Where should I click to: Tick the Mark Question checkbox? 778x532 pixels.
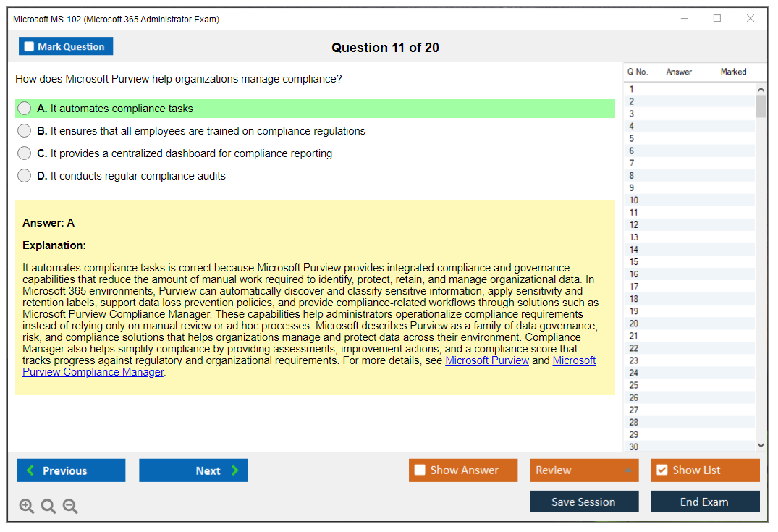pyautogui.click(x=29, y=46)
